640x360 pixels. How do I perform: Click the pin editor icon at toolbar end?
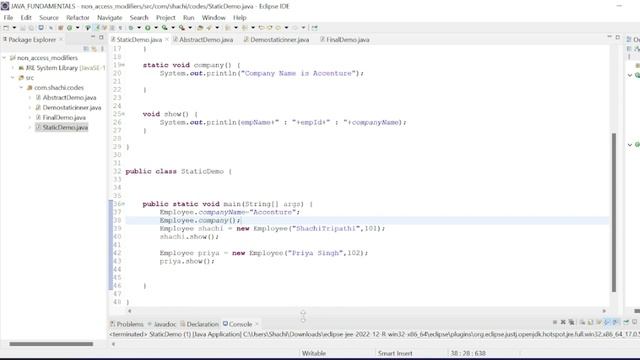pyautogui.click(x=314, y=28)
